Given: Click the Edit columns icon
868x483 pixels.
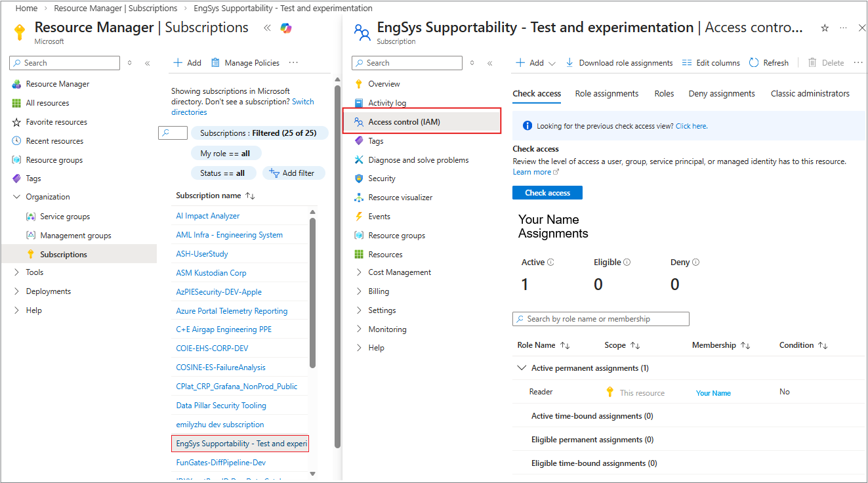Looking at the screenshot, I should click(x=687, y=63).
